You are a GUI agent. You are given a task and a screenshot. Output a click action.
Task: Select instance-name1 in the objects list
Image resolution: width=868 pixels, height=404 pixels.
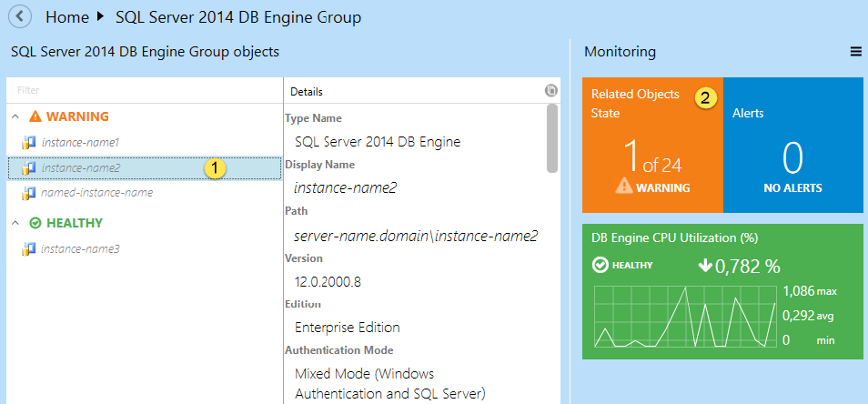81,142
